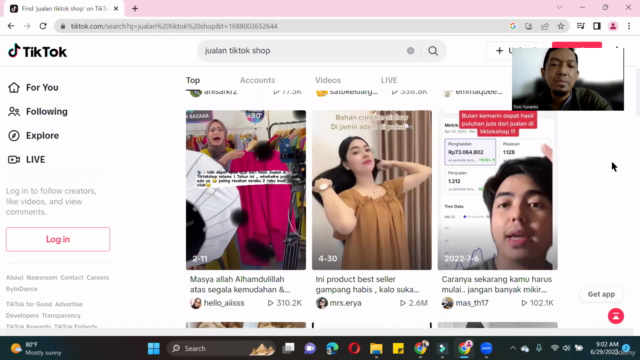The image size is (640, 360).
Task: Click hello_aiisss avatar icon
Action: click(x=196, y=303)
